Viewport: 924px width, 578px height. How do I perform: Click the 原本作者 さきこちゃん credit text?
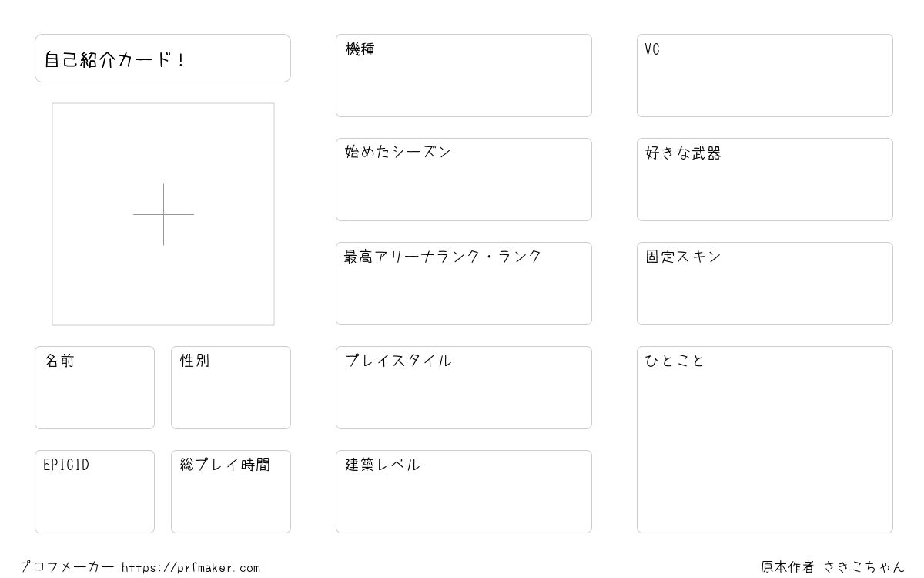(833, 567)
